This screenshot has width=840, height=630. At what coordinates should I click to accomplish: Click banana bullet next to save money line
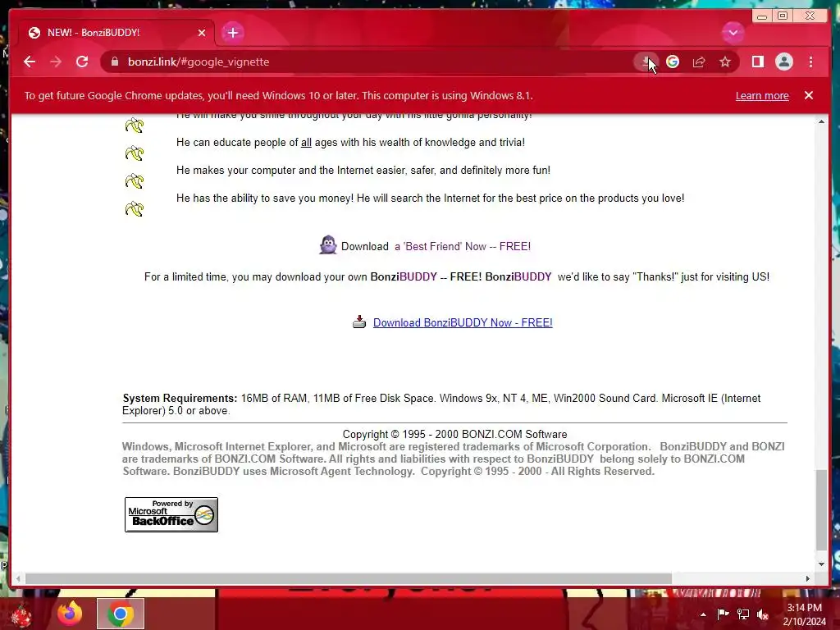tap(134, 209)
